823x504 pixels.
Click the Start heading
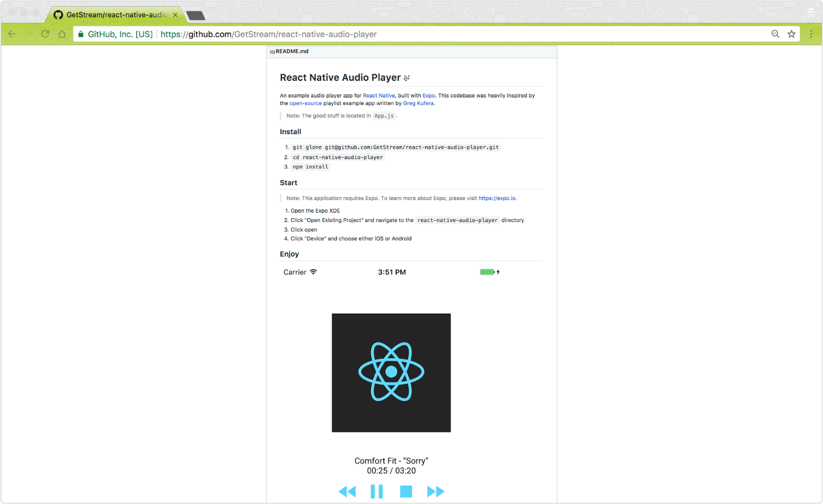[x=289, y=183]
